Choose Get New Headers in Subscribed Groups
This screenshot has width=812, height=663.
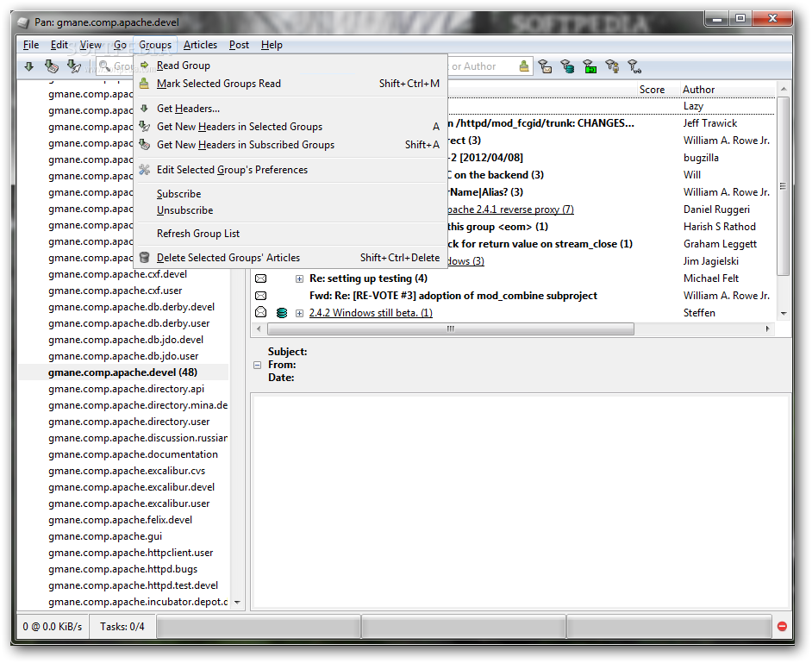tap(290, 145)
